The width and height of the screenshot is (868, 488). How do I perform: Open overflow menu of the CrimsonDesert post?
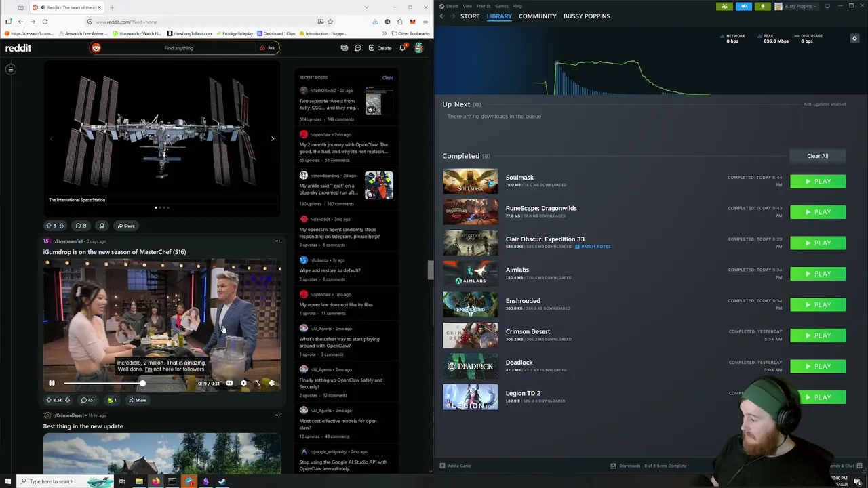(x=277, y=415)
